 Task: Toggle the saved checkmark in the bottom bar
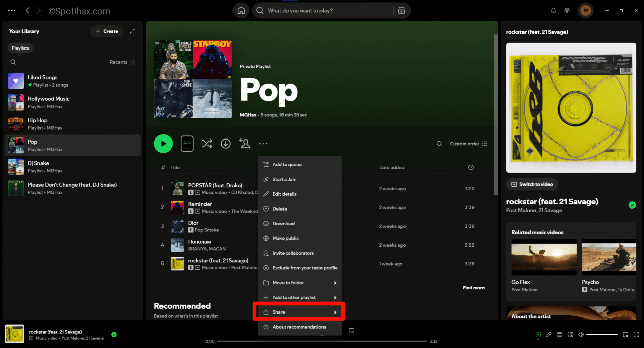coord(114,334)
